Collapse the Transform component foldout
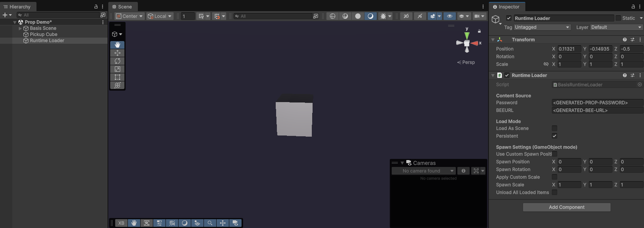644x228 pixels. [x=493, y=40]
